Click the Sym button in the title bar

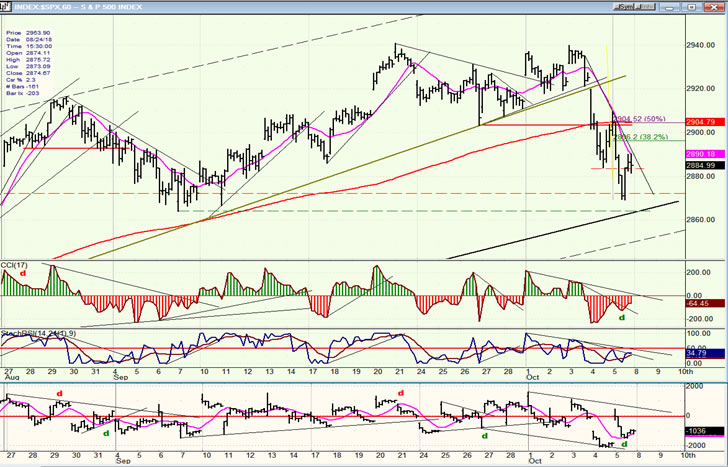(626, 7)
